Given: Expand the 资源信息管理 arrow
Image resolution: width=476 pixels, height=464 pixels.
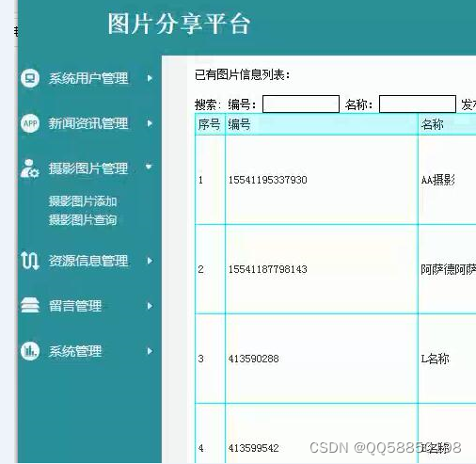Looking at the screenshot, I should (150, 261).
